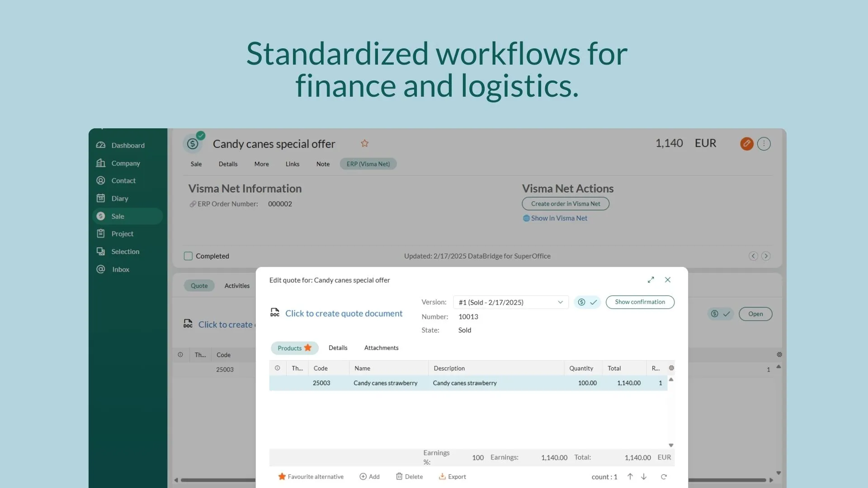Toggle the sold status dollar-check button
Viewport: 868px width, 488px height.
[587, 302]
